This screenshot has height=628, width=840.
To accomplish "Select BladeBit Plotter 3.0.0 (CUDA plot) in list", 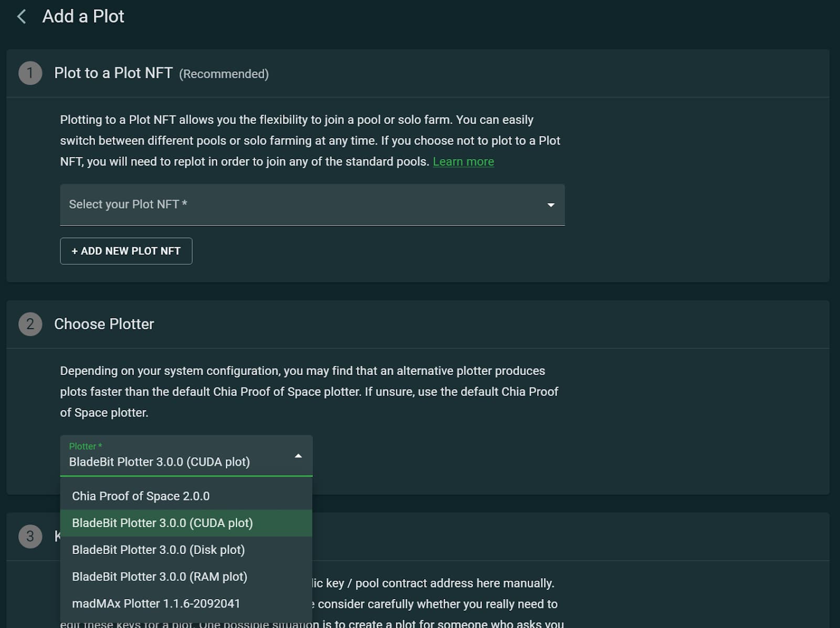I will [162, 523].
